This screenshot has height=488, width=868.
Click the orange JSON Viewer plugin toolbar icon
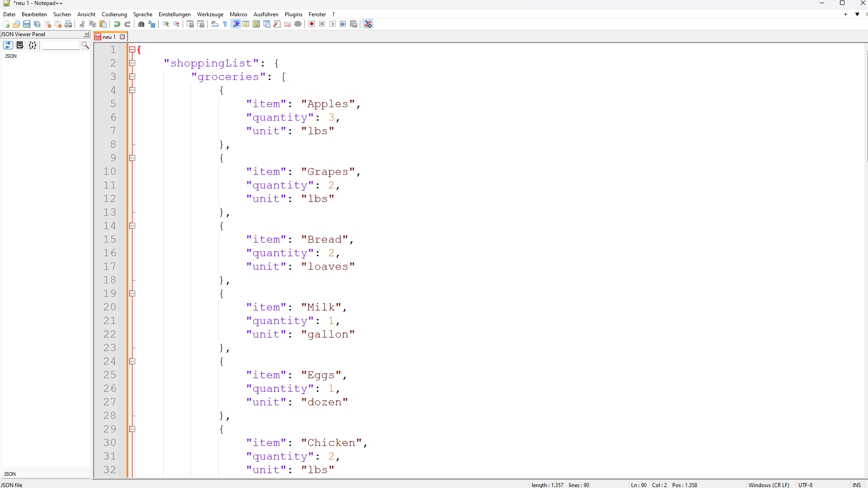pyautogui.click(x=368, y=24)
